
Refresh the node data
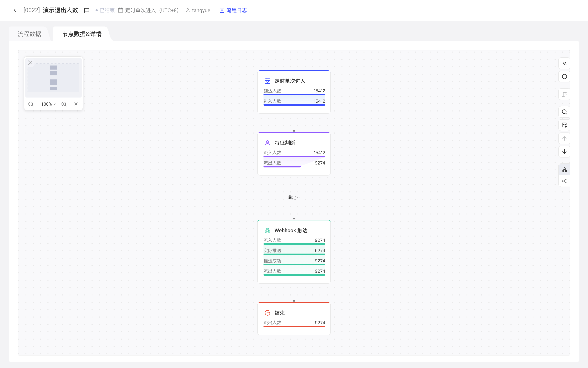click(x=564, y=77)
